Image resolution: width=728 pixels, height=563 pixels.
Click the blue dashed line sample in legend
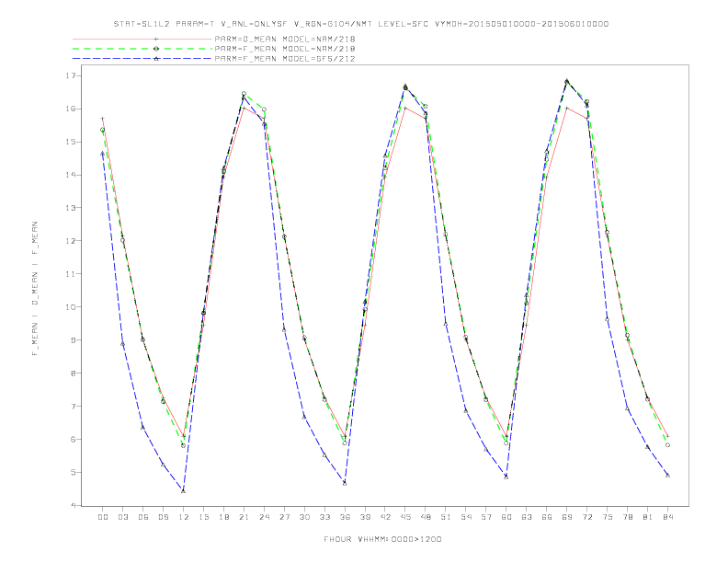point(142,59)
